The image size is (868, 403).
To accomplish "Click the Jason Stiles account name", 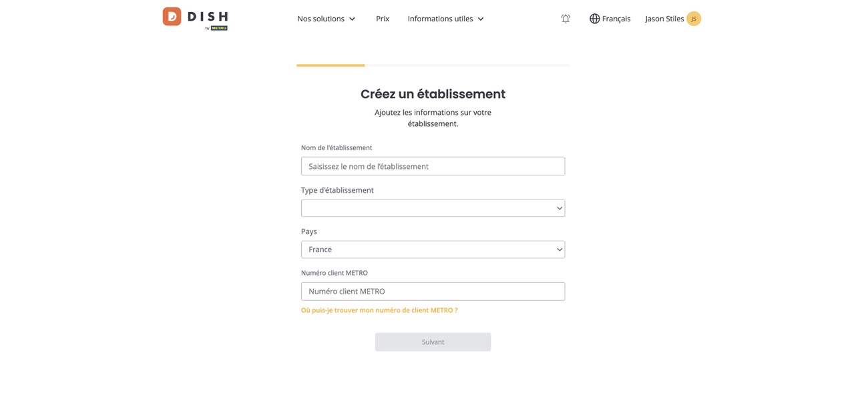I will click(x=664, y=19).
